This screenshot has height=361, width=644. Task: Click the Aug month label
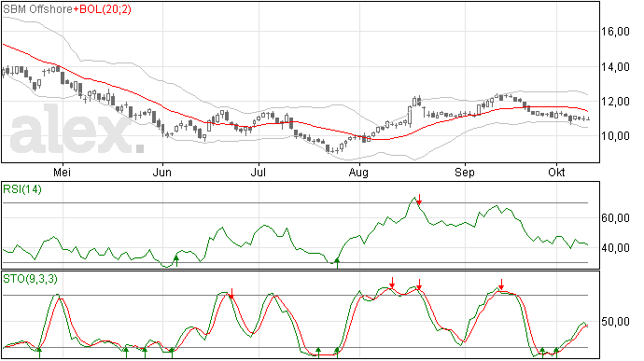click(358, 173)
